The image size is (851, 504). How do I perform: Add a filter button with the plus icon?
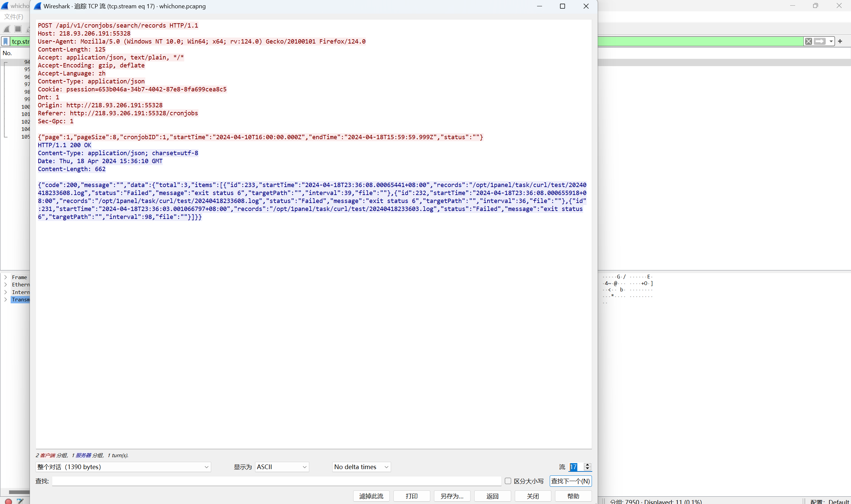click(840, 42)
